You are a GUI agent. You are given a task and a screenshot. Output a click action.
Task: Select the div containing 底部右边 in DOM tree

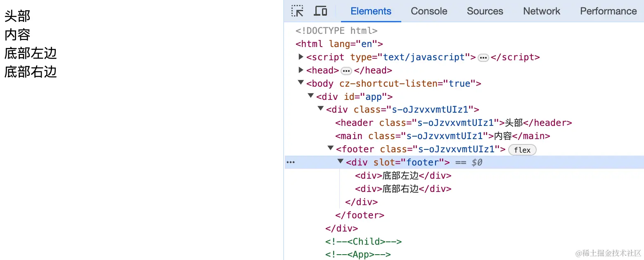coord(403,189)
